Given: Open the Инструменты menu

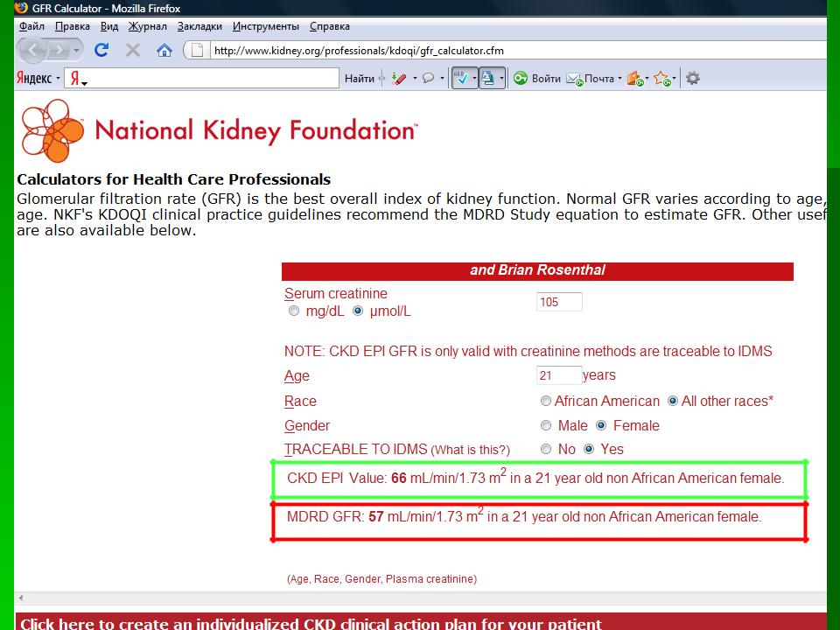Looking at the screenshot, I should tap(266, 26).
